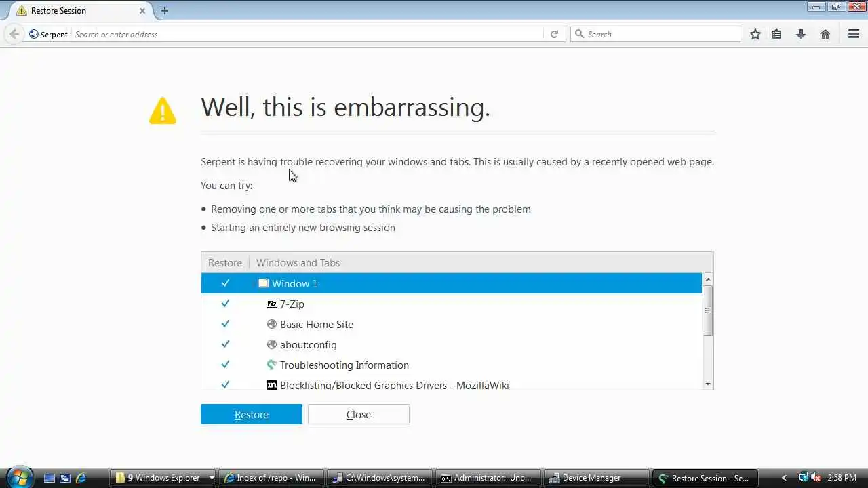Open the hamburger menu
The image size is (868, 488).
click(854, 34)
